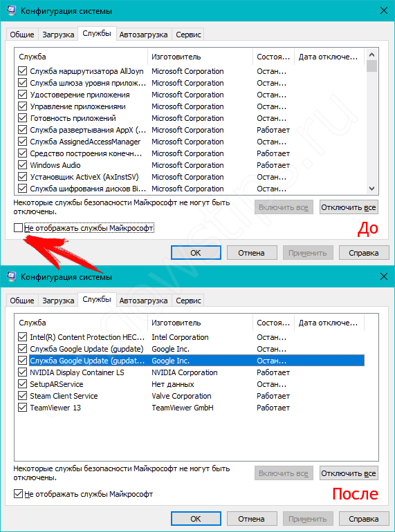395x532 pixels.
Task: Uncheck the Windows Audio service
Action: pos(22,165)
